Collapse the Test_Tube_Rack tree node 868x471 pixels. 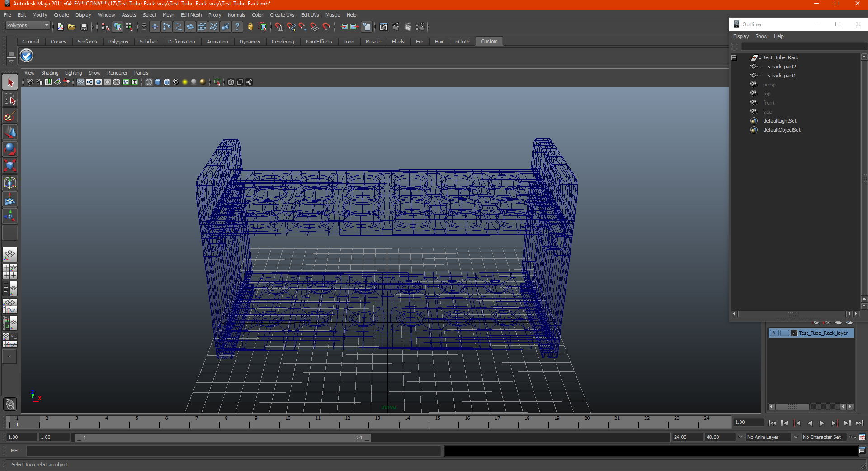click(734, 57)
